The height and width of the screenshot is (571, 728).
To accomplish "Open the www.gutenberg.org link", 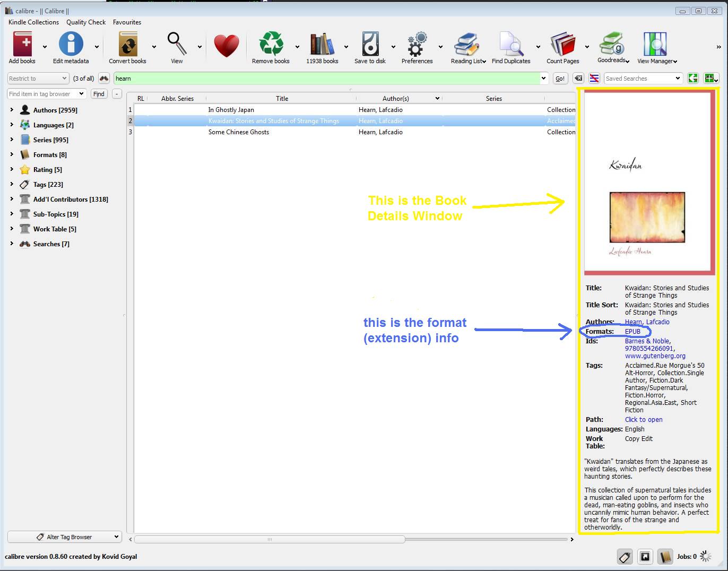I will point(655,356).
